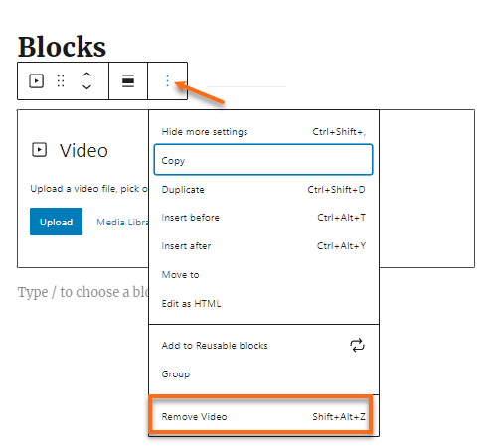Choose Duplicate in the options menu
Image resolution: width=490 pixels, height=448 pixels.
(263, 190)
